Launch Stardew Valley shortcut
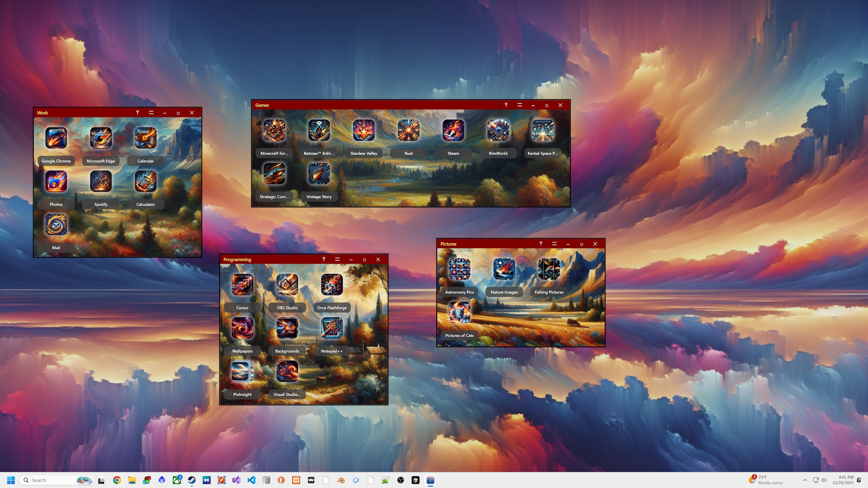The height and width of the screenshot is (488, 868). pyautogui.click(x=364, y=131)
